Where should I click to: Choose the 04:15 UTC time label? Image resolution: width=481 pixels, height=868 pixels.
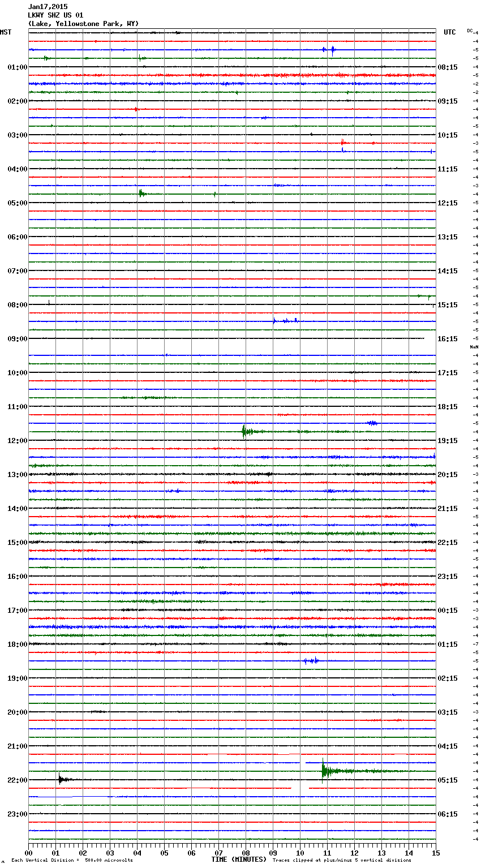point(448,746)
